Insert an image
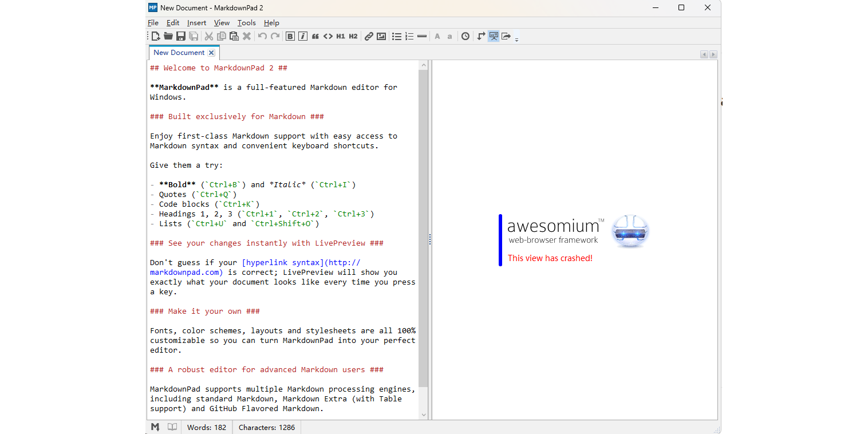 point(381,35)
